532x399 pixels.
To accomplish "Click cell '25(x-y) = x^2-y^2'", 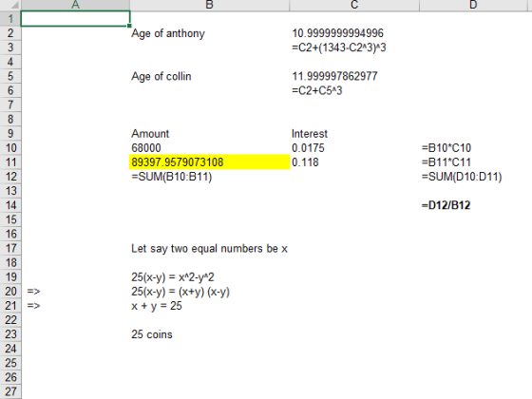I will click(x=173, y=277).
